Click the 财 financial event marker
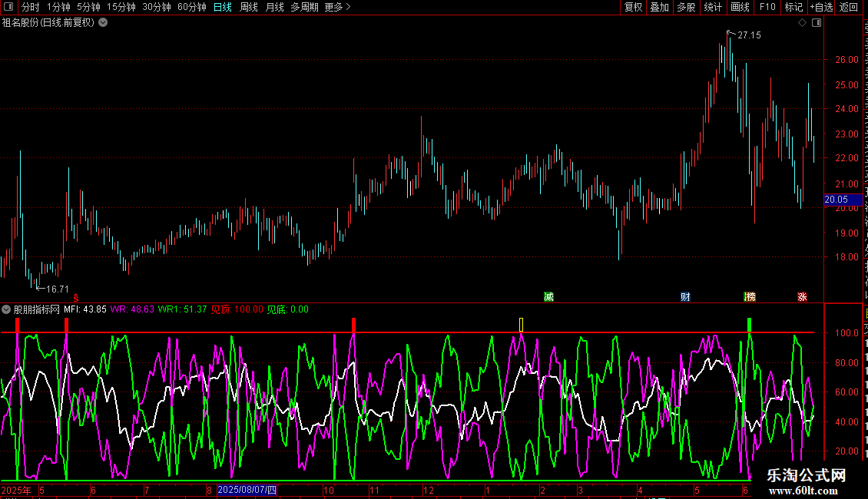The height and width of the screenshot is (499, 868). click(685, 297)
